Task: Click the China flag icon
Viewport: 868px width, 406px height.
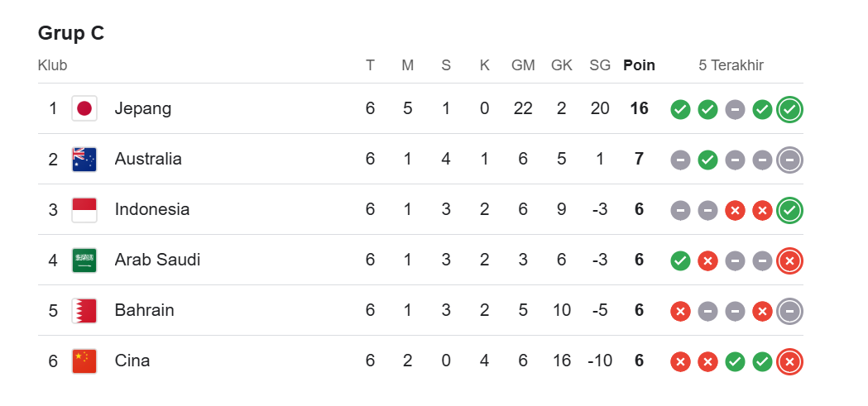Action: 84,361
